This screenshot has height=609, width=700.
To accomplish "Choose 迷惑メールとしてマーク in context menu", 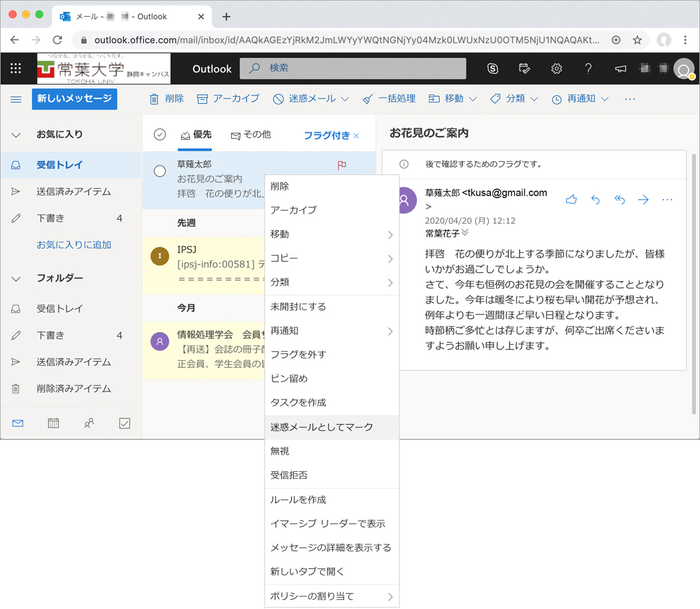I will tap(322, 427).
